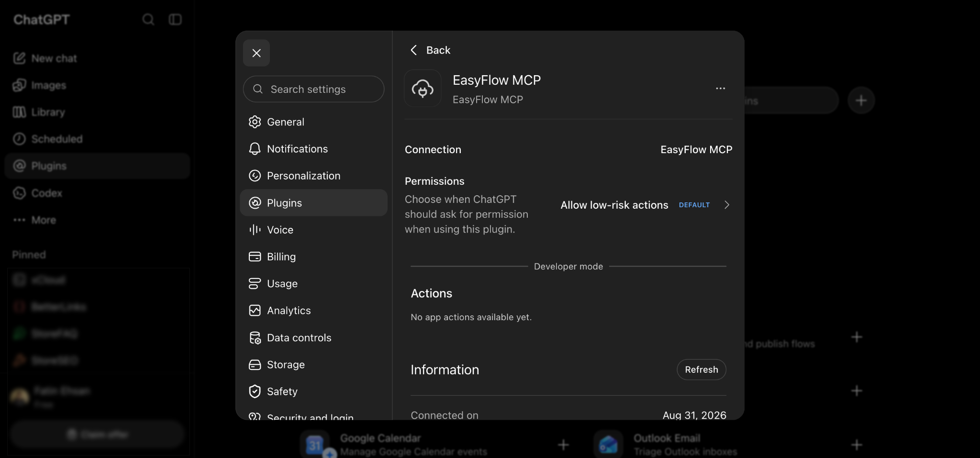Click the Voice waveform icon
This screenshot has width=980, height=458.
point(255,230)
